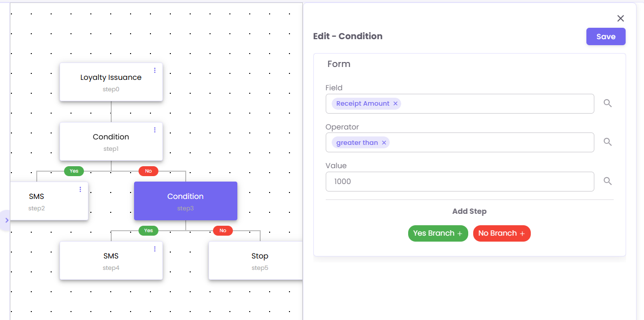644x320 pixels.
Task: Add a No Branch step
Action: [501, 233]
